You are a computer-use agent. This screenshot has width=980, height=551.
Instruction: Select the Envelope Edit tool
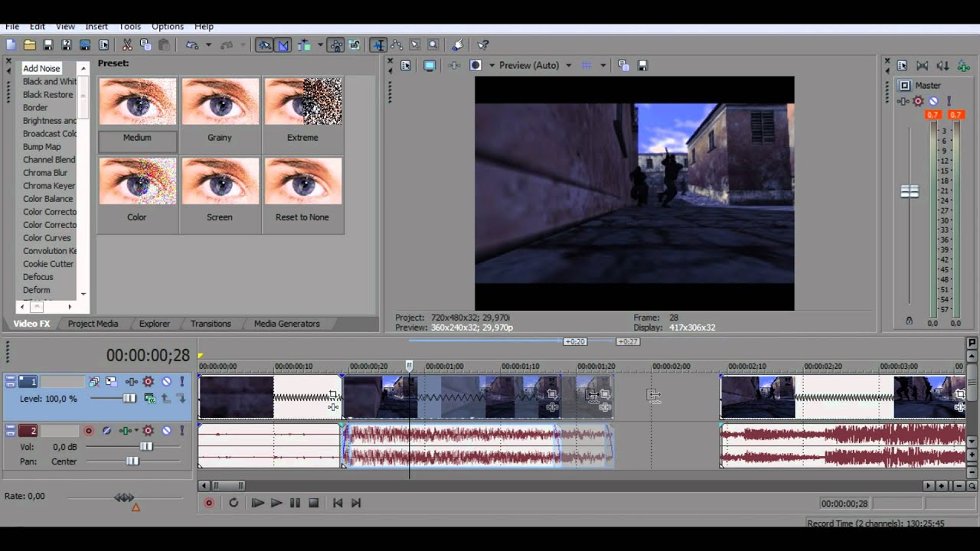pos(397,45)
